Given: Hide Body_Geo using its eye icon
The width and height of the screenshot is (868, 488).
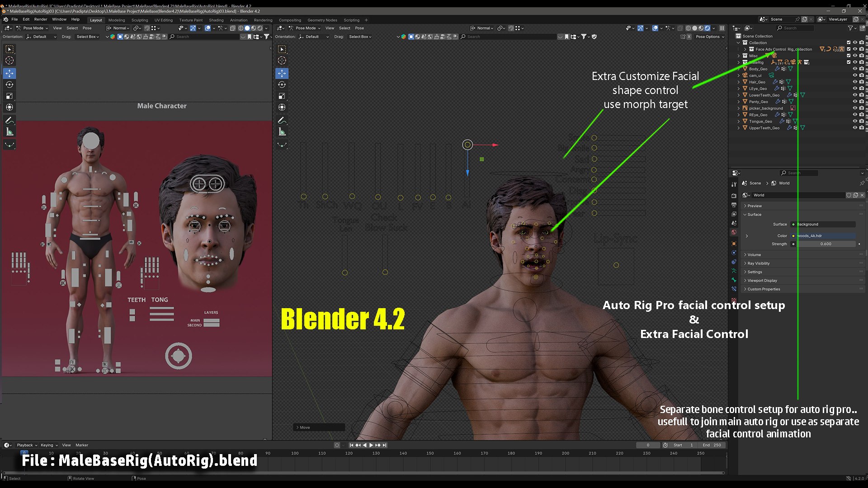Looking at the screenshot, I should [855, 69].
